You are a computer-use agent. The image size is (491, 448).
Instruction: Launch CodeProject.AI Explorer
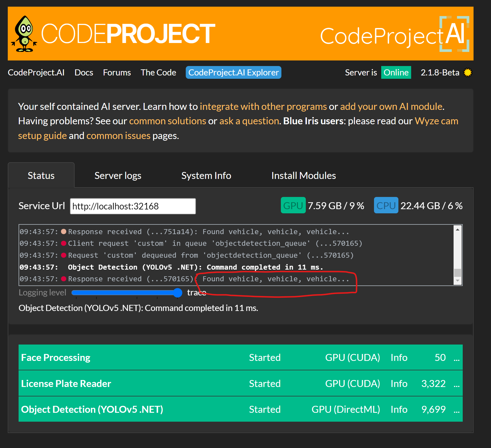pos(233,72)
